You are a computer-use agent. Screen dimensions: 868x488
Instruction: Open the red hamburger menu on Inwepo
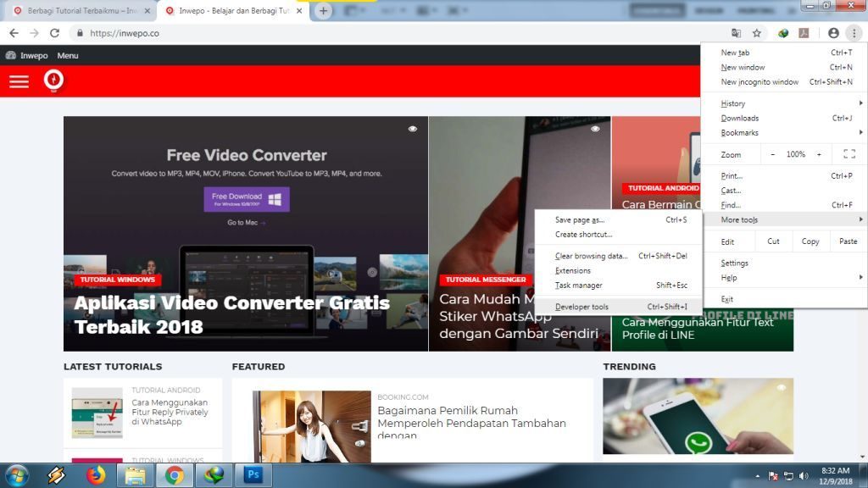pos(19,81)
